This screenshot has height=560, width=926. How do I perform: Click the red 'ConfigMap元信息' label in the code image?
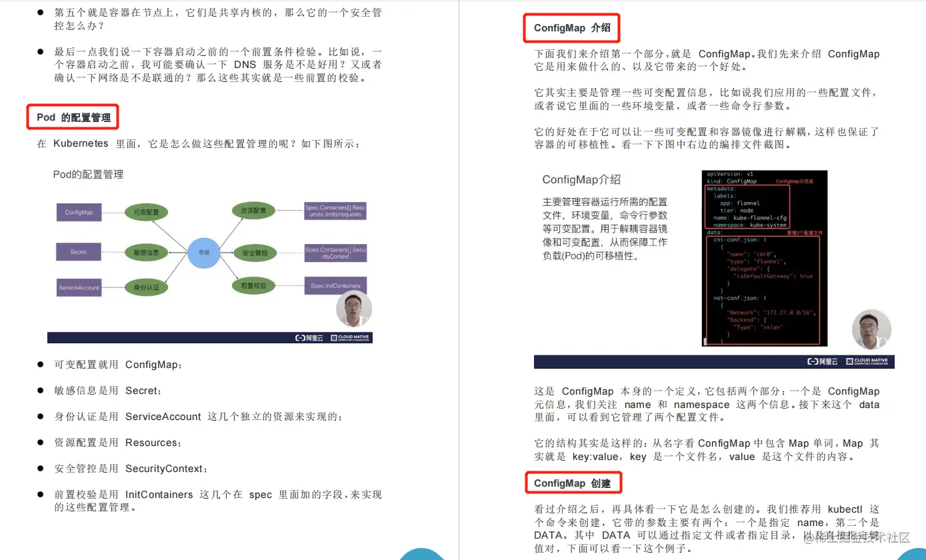794,181
